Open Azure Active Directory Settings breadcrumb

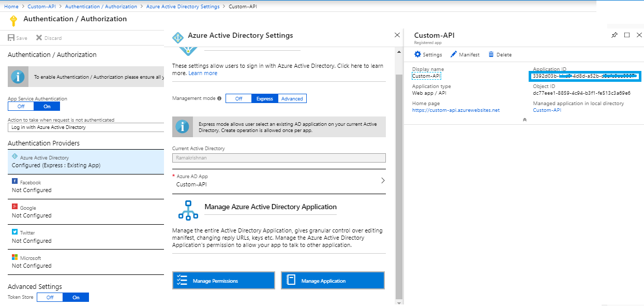pyautogui.click(x=183, y=7)
